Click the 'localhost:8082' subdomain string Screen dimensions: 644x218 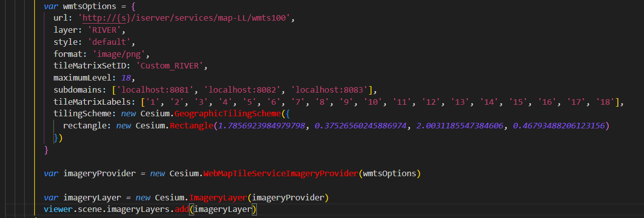242,90
